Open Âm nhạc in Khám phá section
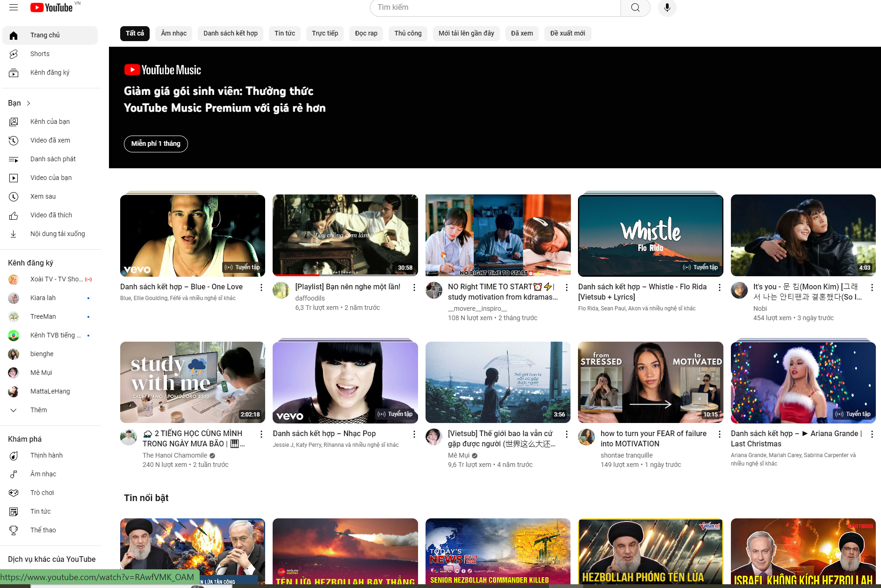This screenshot has height=588, width=881. 50,474
